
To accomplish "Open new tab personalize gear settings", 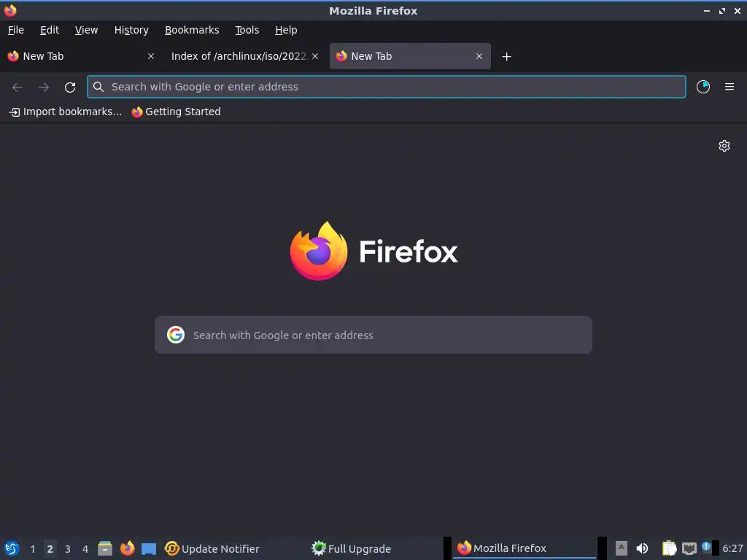I will coord(724,146).
